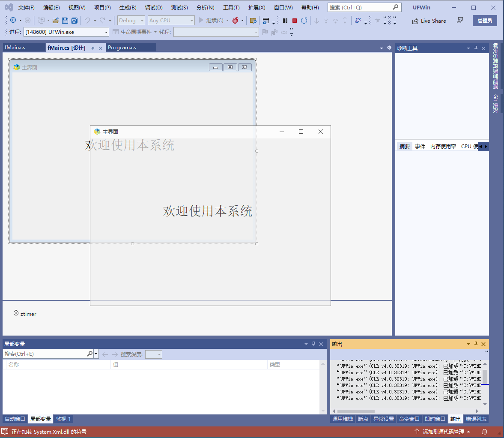
Task: Open the document tab list dropdown arrow
Action: [382, 48]
